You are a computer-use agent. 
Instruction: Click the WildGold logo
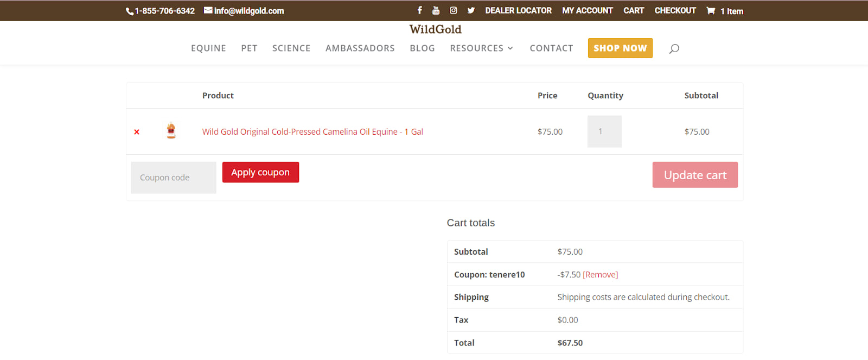pyautogui.click(x=435, y=29)
